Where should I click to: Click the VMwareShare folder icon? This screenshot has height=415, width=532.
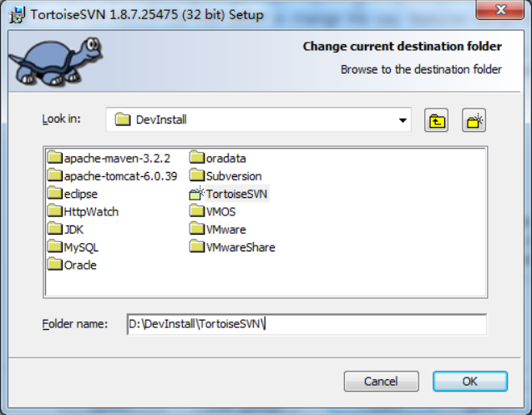click(x=197, y=246)
